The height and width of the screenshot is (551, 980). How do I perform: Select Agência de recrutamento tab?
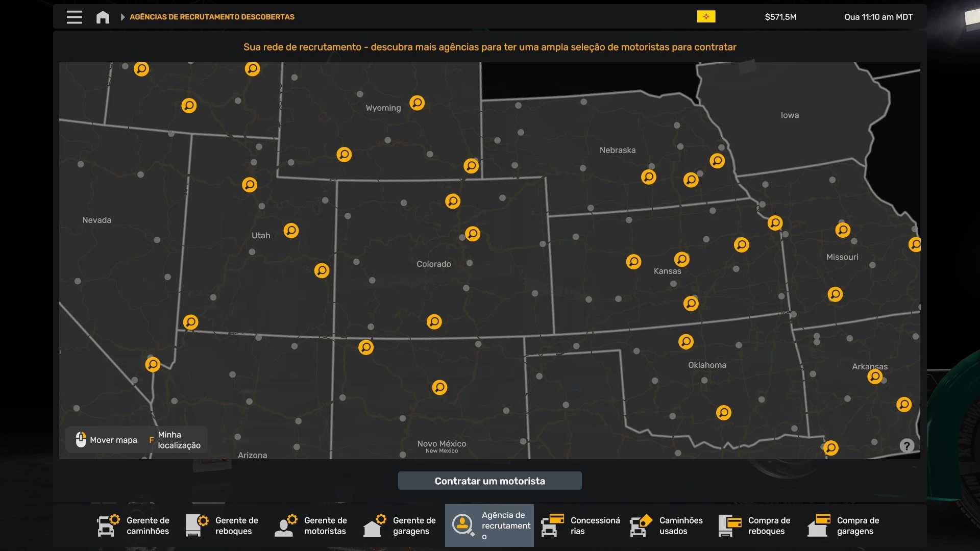489,525
